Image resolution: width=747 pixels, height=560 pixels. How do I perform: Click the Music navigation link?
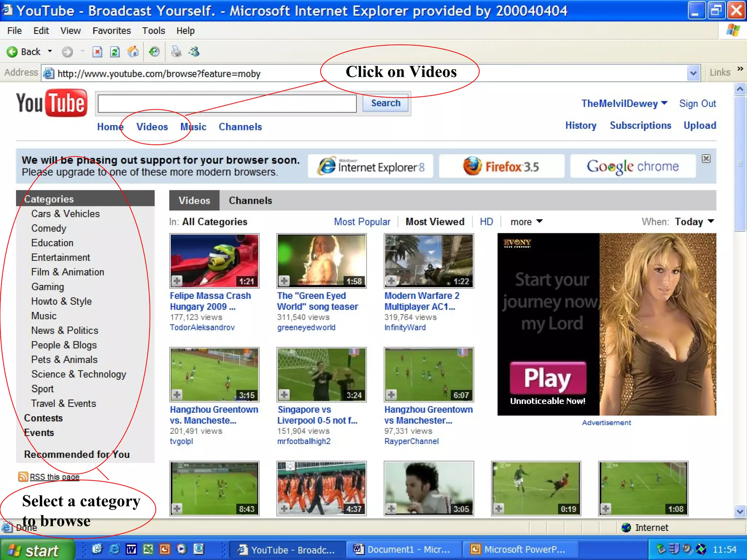(193, 127)
